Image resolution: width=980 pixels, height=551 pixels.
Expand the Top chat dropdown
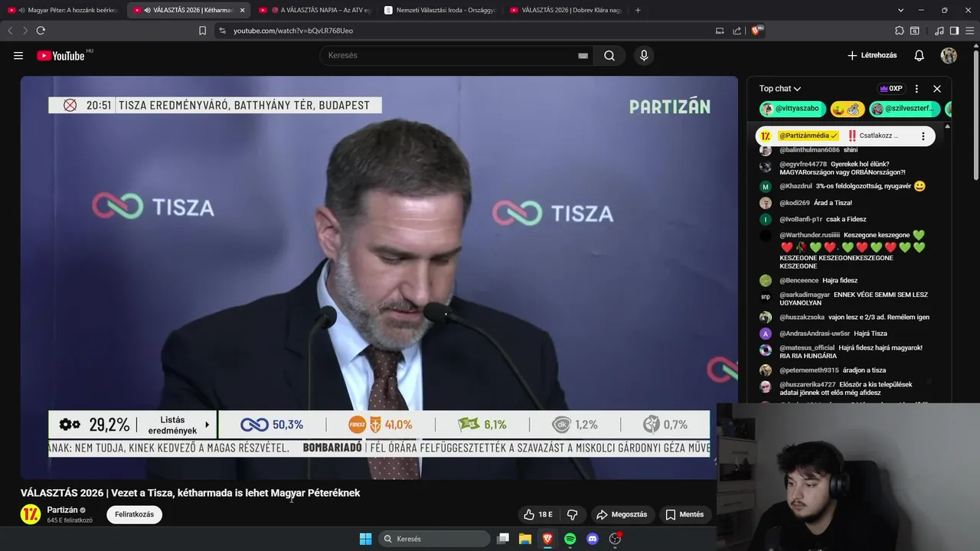780,89
